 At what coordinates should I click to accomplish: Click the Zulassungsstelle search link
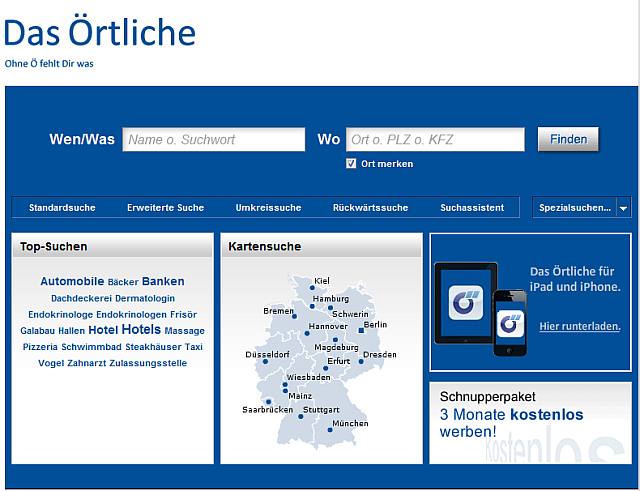(148, 363)
